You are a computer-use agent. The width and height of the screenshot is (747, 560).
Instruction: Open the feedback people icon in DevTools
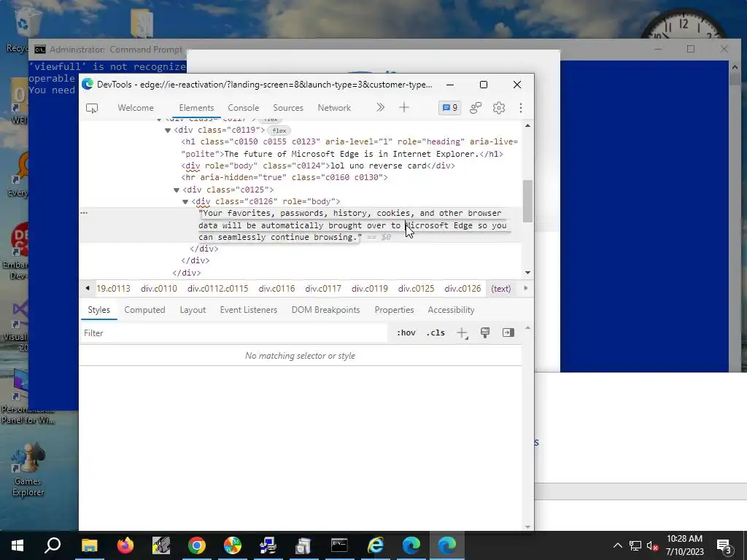tap(476, 108)
